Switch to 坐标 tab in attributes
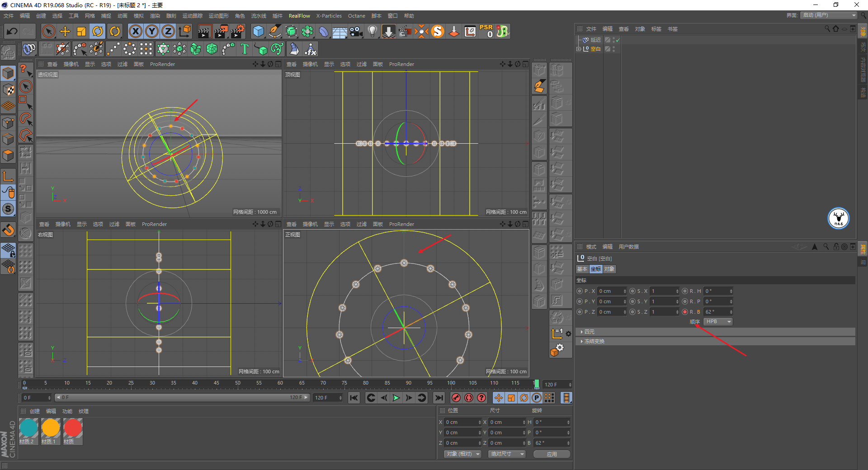 pos(596,269)
